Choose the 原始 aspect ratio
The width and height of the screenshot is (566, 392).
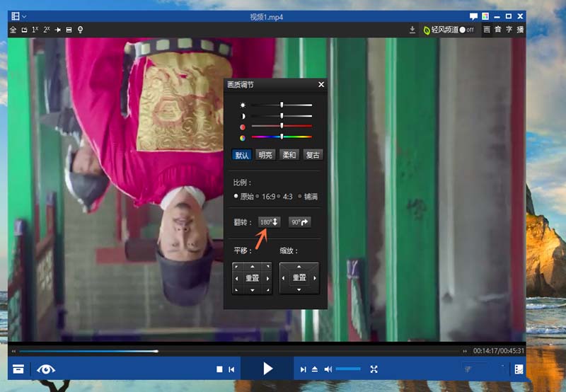[243, 197]
